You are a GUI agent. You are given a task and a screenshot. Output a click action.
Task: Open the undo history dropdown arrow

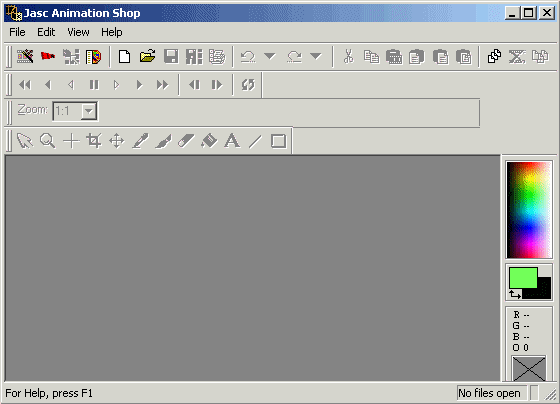270,56
